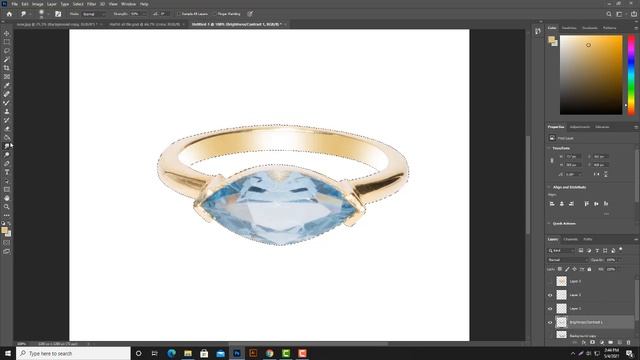
Task: Select the Healing Brush tool
Action: [7, 94]
